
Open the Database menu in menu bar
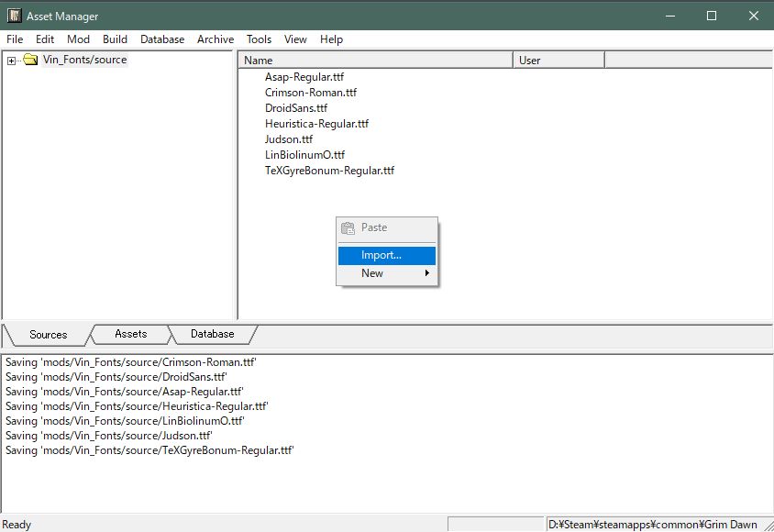tap(162, 39)
